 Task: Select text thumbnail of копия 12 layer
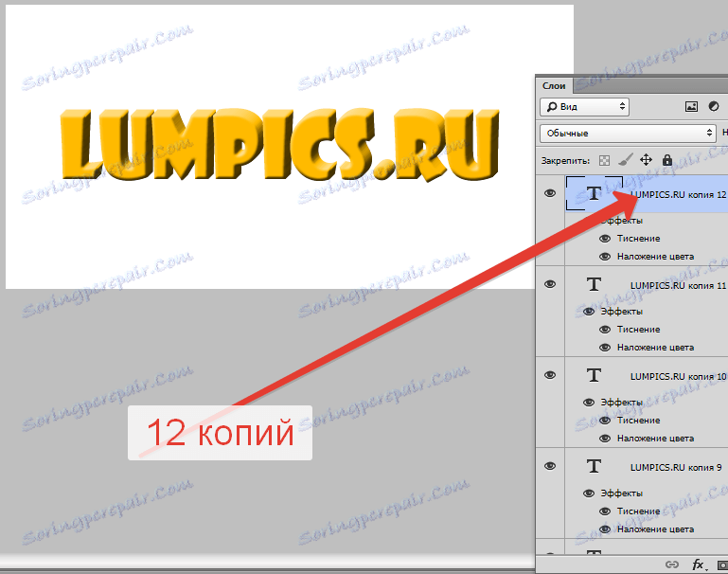[x=594, y=193]
